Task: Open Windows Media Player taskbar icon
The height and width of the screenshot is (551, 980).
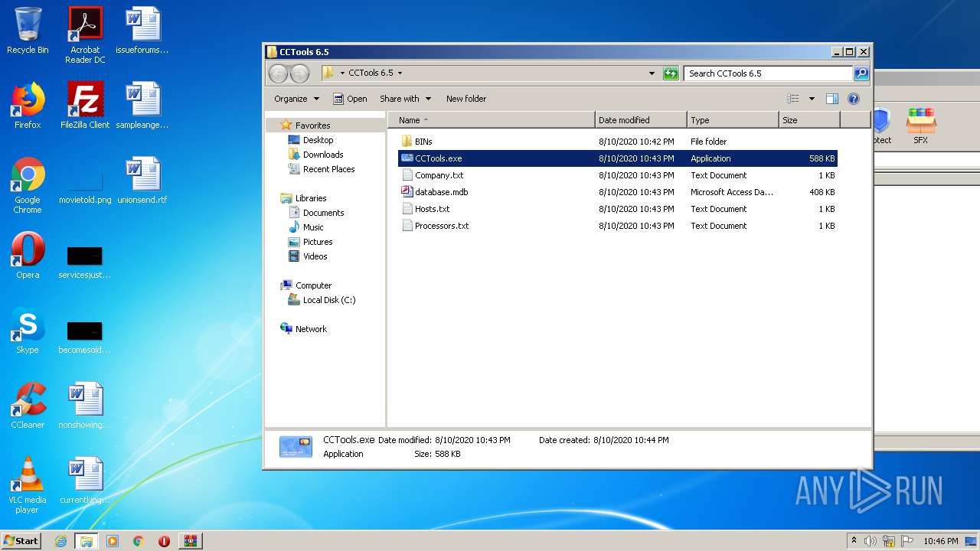Action: pos(113,541)
